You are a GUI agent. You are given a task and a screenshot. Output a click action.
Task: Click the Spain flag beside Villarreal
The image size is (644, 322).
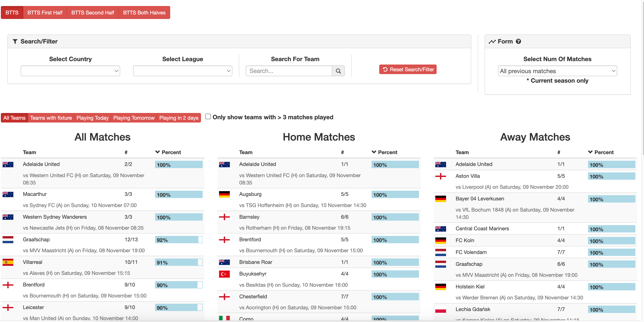click(x=8, y=262)
